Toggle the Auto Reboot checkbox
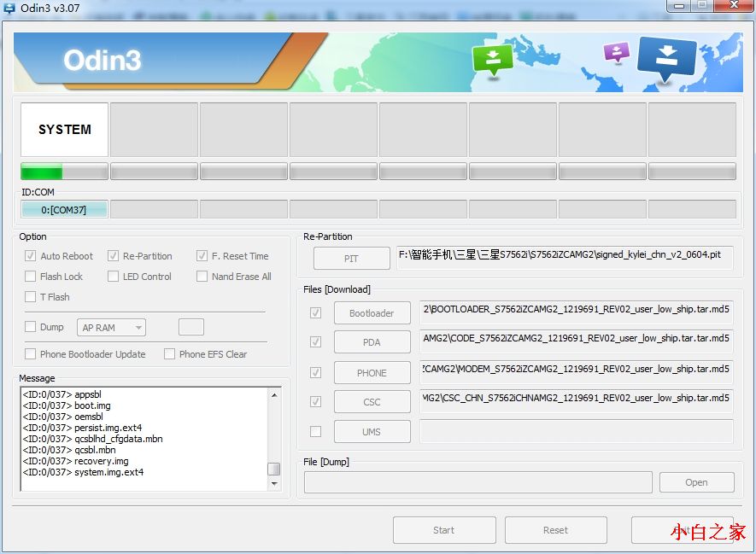The image size is (756, 554). [31, 256]
